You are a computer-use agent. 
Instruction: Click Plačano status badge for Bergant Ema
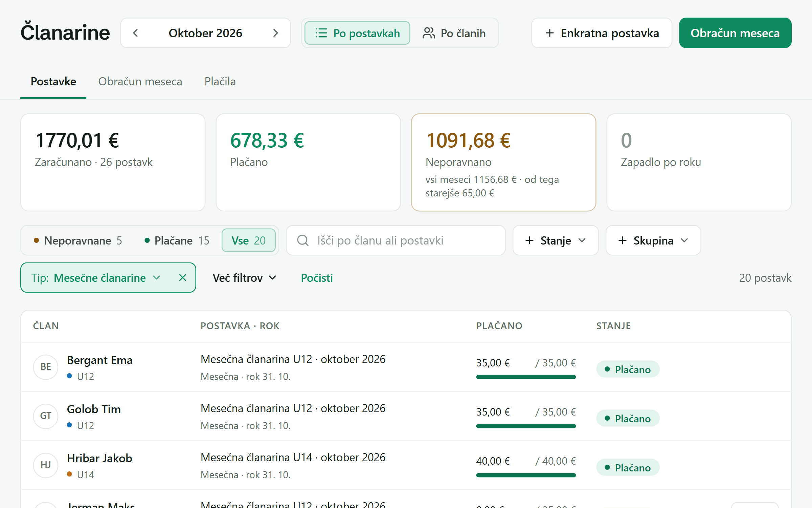click(x=628, y=369)
